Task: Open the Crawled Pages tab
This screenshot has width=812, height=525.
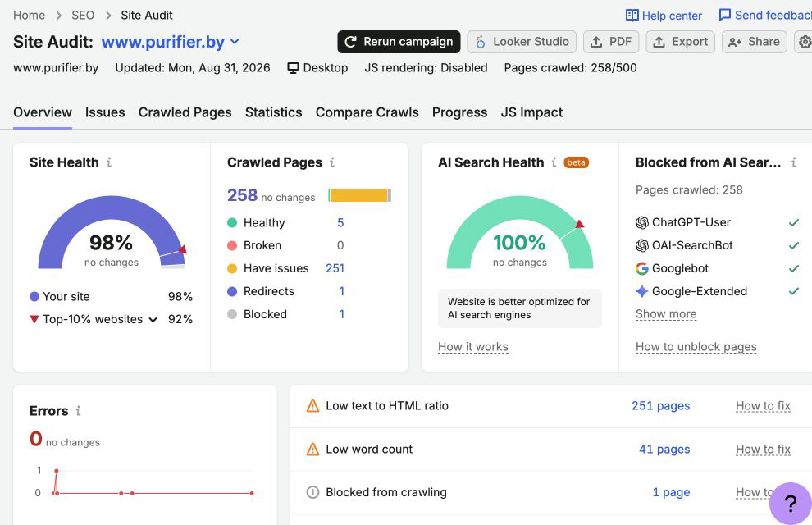Action: point(185,112)
